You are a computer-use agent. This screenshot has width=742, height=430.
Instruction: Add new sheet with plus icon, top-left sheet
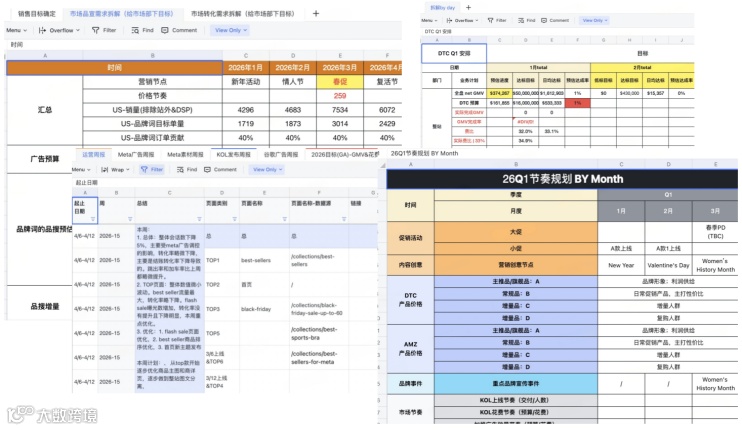(316, 14)
